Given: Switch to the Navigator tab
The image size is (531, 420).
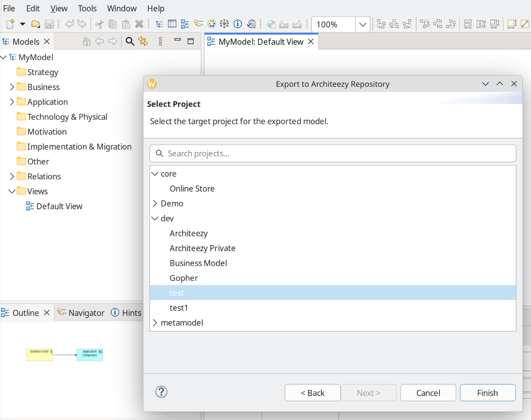Looking at the screenshot, I should tap(81, 313).
